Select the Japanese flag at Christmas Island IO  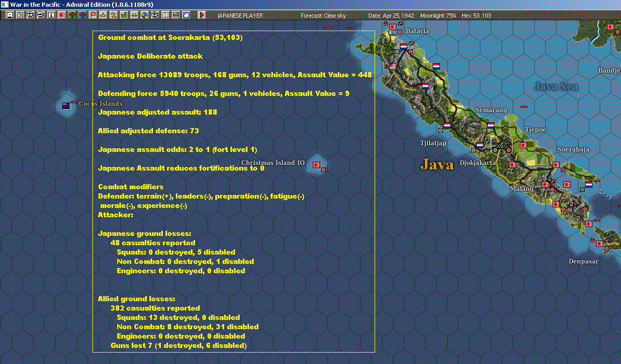[x=316, y=164]
